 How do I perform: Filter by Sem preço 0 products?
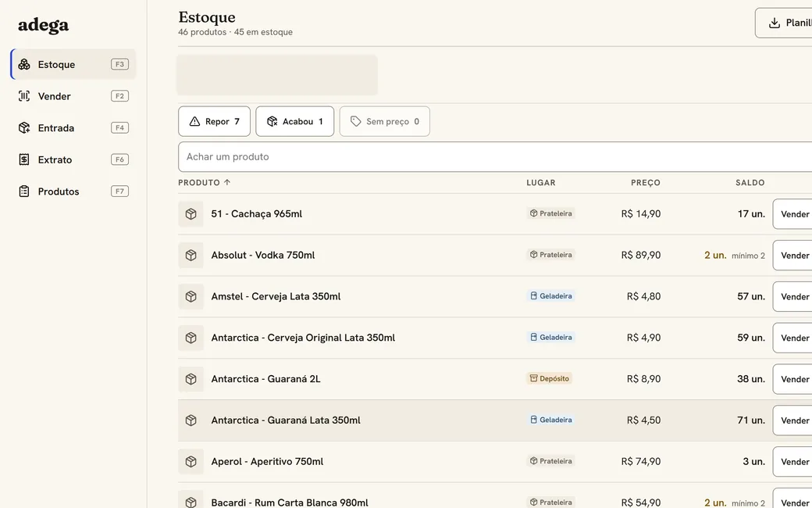click(x=385, y=121)
